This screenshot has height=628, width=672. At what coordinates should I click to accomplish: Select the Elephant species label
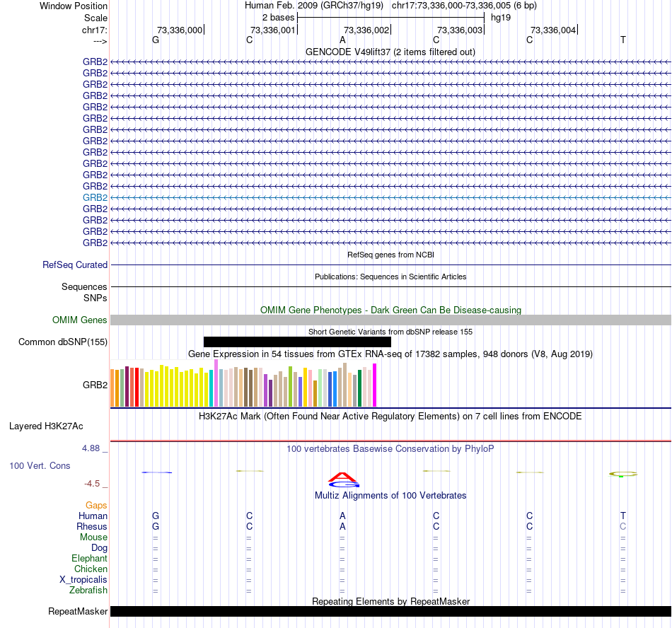(89, 558)
